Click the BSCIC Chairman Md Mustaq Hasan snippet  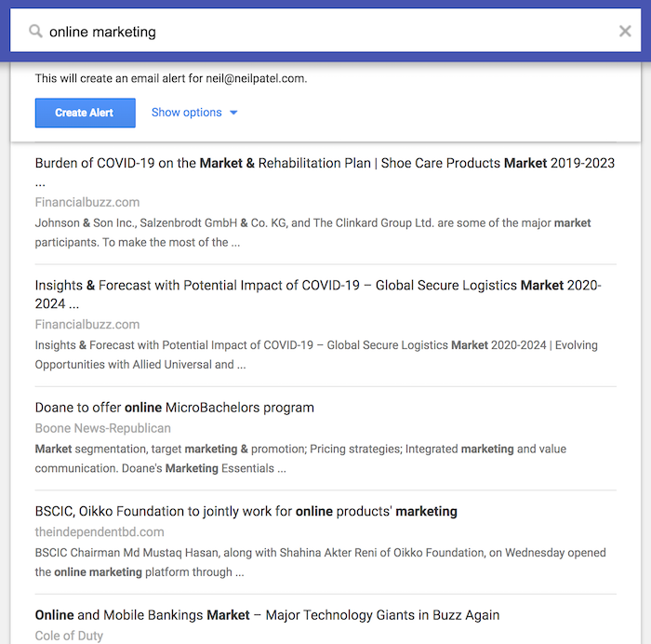[320, 562]
